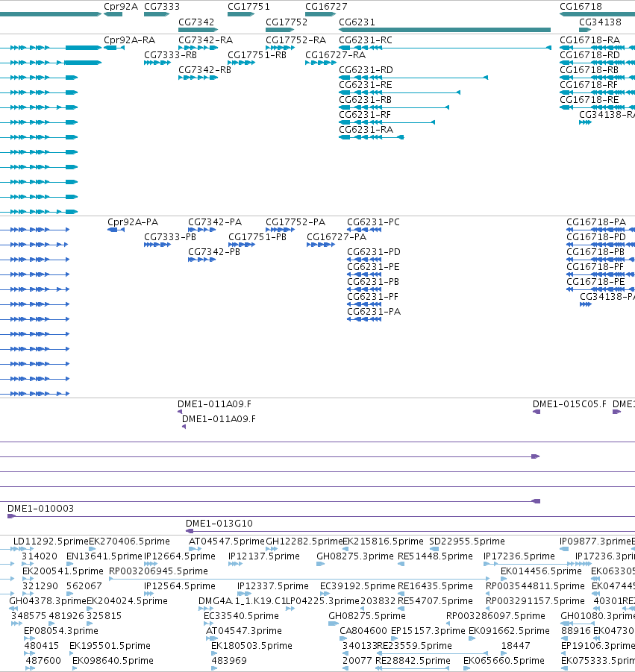
Task: Open transcript CG7333-RB
Action: point(170,55)
